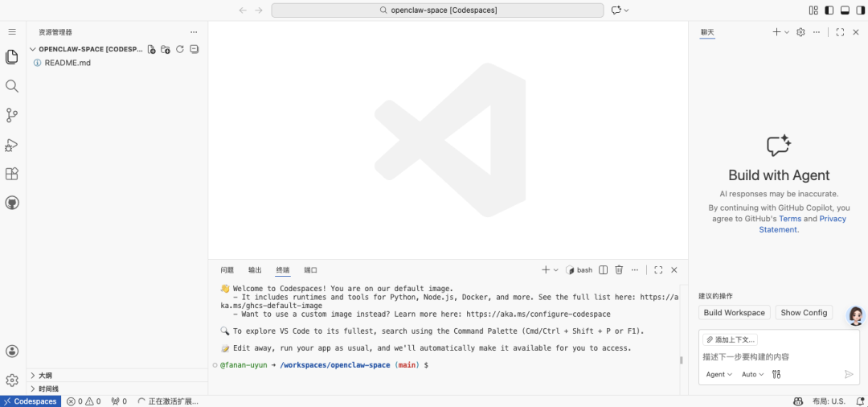The height and width of the screenshot is (407, 868).
Task: Maximize the terminal panel size
Action: click(658, 269)
